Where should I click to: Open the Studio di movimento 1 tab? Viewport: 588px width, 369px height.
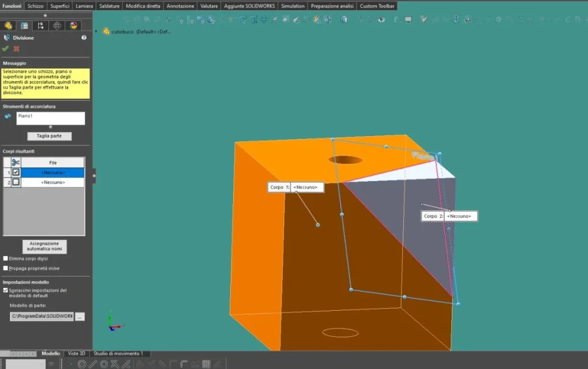(118, 353)
